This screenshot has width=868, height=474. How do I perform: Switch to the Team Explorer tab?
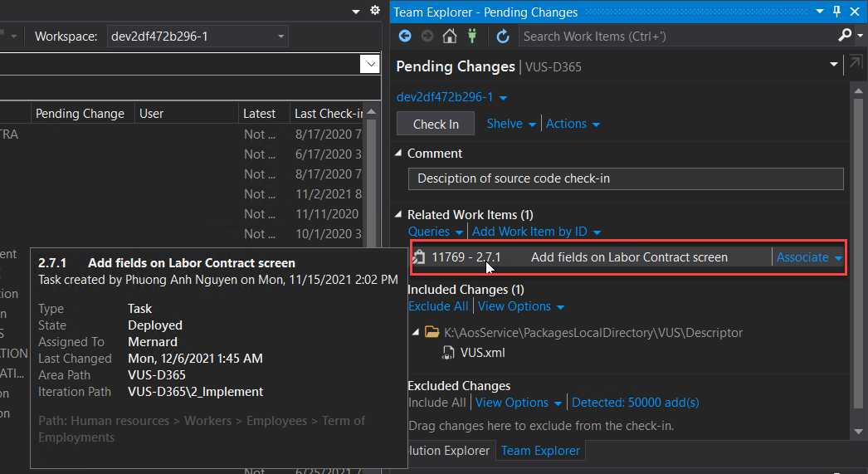[541, 450]
